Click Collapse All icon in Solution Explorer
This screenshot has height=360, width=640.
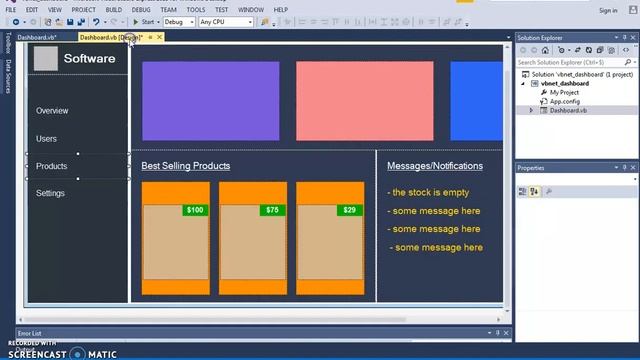[600, 50]
